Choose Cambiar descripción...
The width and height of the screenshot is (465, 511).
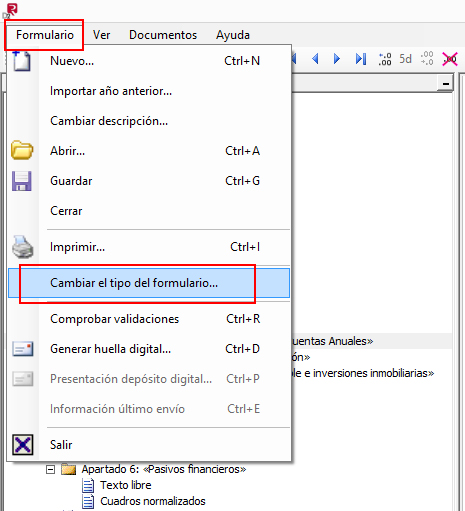(x=149, y=121)
